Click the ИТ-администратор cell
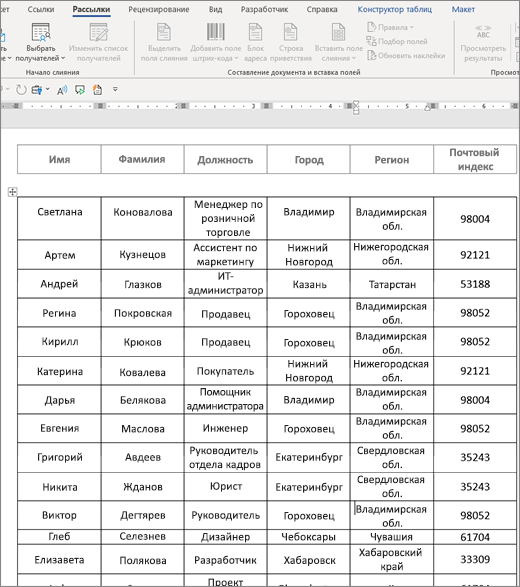Viewport: 520px width, 587px height. pos(225,284)
